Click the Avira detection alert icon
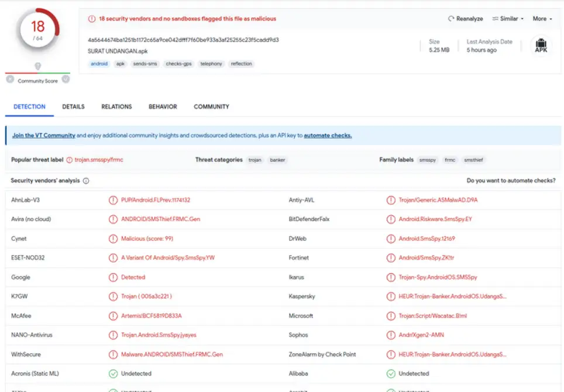Screen dimensions: 564x392 click(113, 219)
